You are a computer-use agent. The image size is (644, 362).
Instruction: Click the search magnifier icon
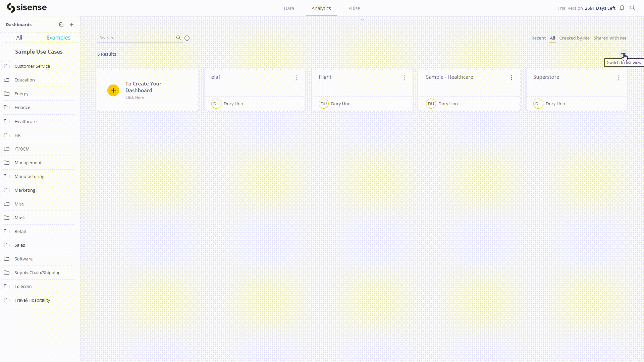click(178, 38)
